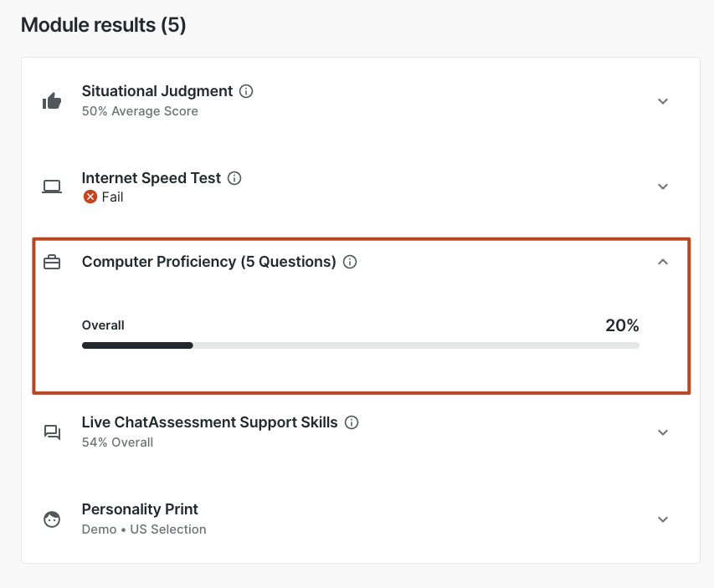Open Internet Speed Test info tooltip icon

[235, 178]
